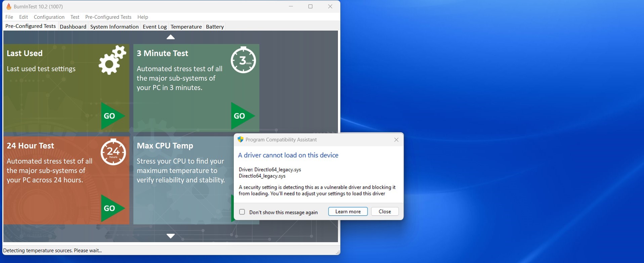The height and width of the screenshot is (263, 644).
Task: Open the Pre-Configured Tests menu
Action: coord(108,17)
